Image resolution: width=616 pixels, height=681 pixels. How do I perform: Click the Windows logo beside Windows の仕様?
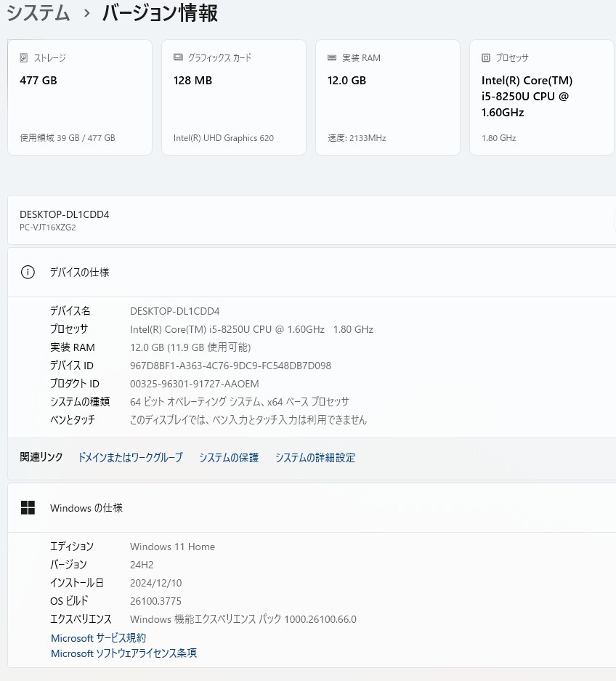coord(28,507)
